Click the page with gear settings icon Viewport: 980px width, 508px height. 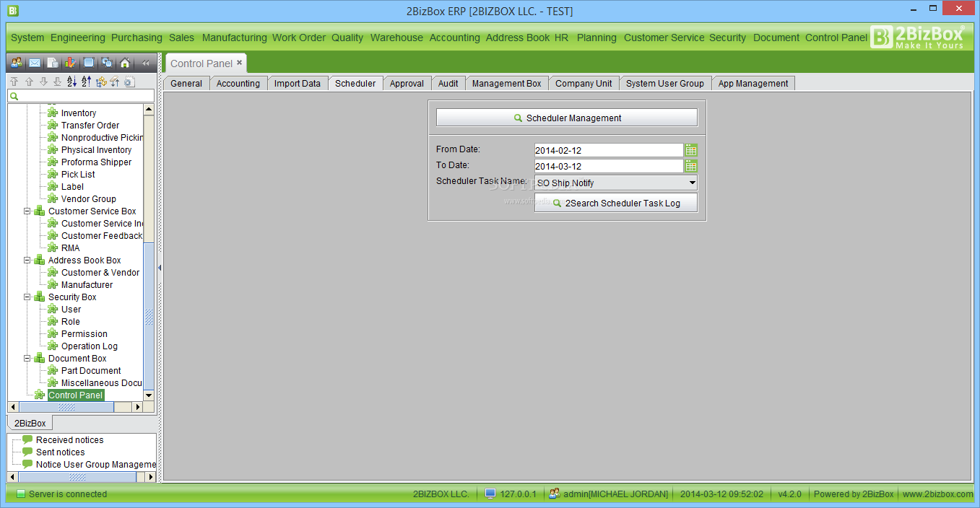(129, 82)
